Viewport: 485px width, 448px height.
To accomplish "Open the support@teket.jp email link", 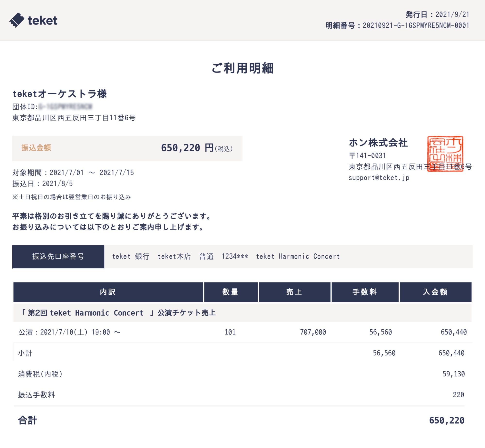I will click(379, 178).
